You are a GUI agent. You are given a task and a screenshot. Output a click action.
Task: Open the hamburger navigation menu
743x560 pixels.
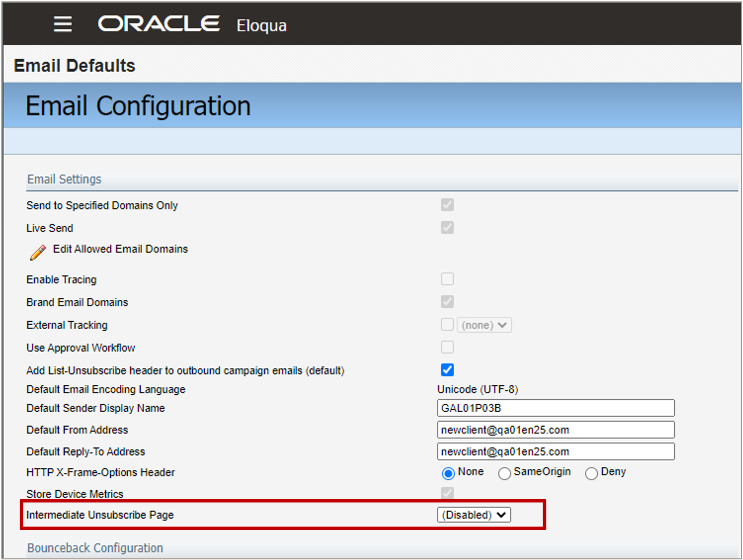point(63,24)
